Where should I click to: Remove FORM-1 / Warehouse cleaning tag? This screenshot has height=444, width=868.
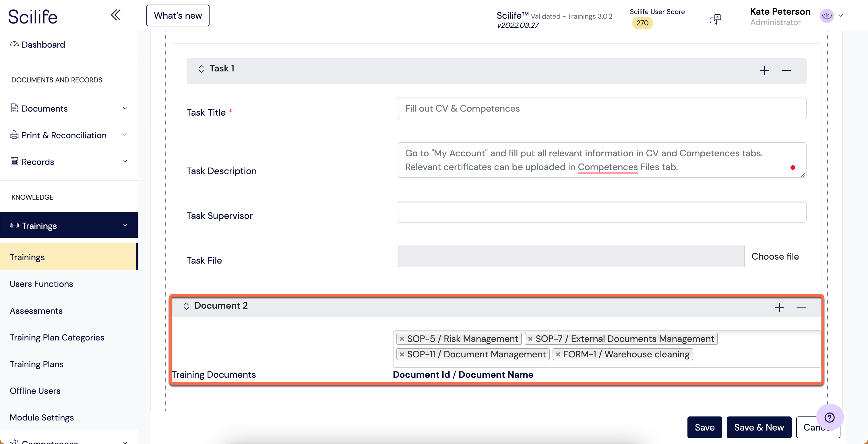[558, 355]
